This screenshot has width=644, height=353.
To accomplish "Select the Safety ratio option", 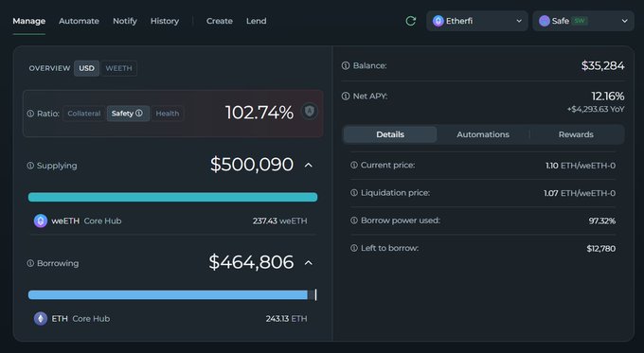I will (127, 114).
